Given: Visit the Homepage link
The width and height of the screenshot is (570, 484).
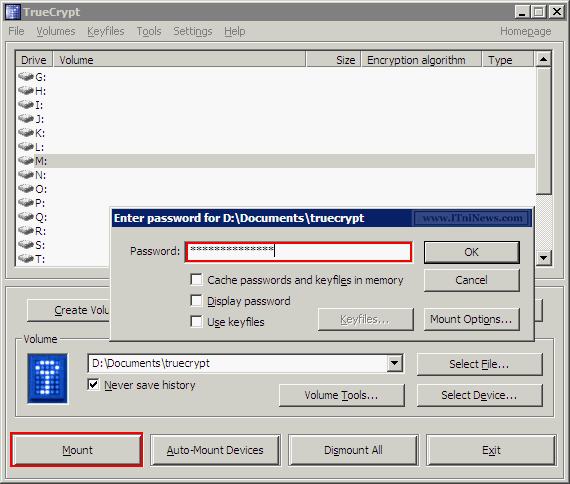Looking at the screenshot, I should click(x=526, y=31).
